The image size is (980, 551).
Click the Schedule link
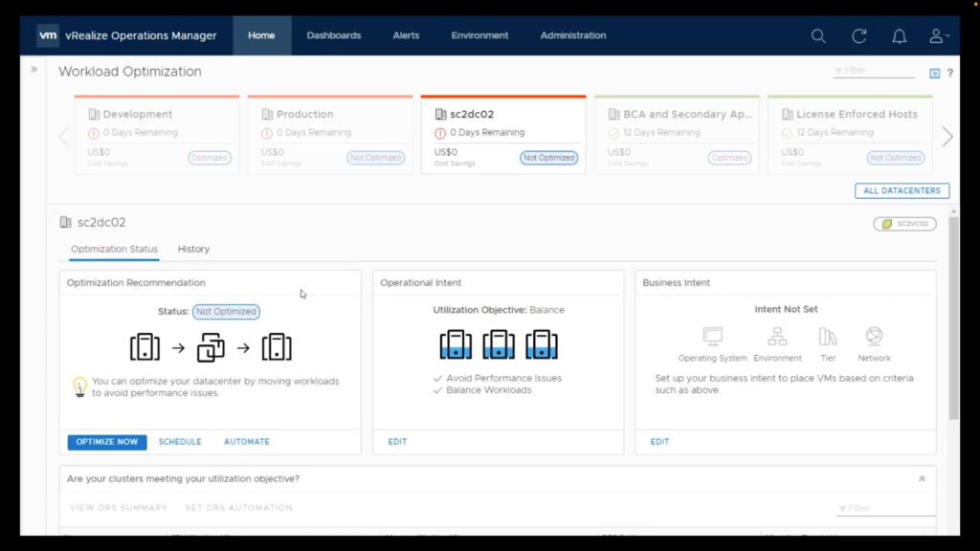click(x=180, y=442)
